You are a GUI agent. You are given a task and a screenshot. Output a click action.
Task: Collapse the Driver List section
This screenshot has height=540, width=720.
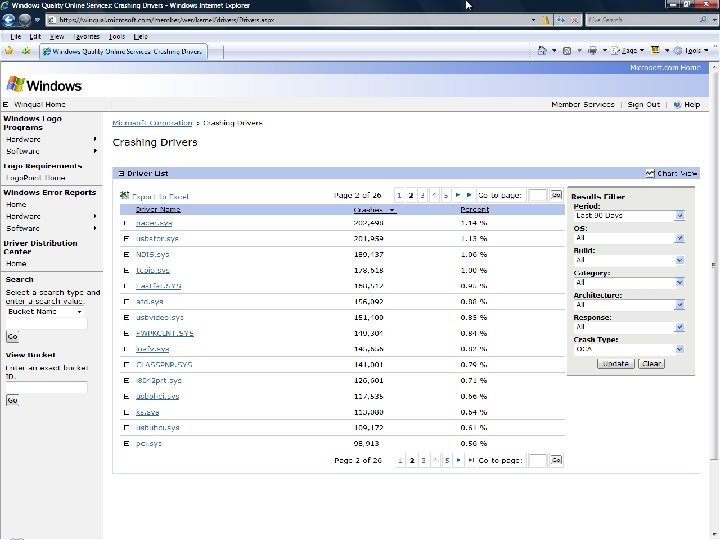pyautogui.click(x=120, y=173)
